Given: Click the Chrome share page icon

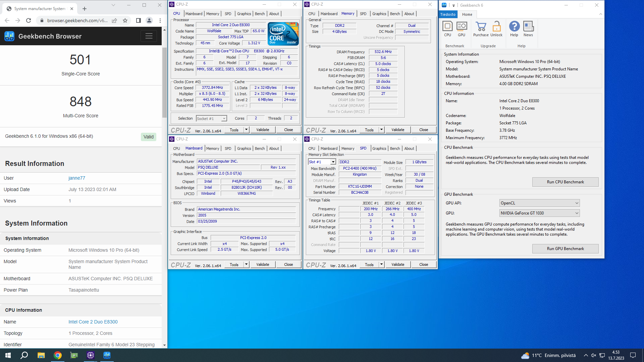Looking at the screenshot, I should pyautogui.click(x=114, y=20).
